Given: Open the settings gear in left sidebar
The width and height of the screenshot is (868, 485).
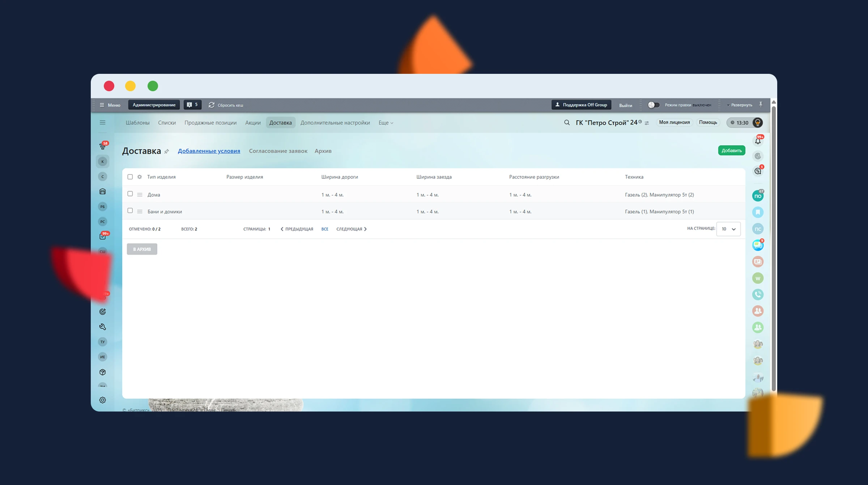Looking at the screenshot, I should (x=103, y=400).
